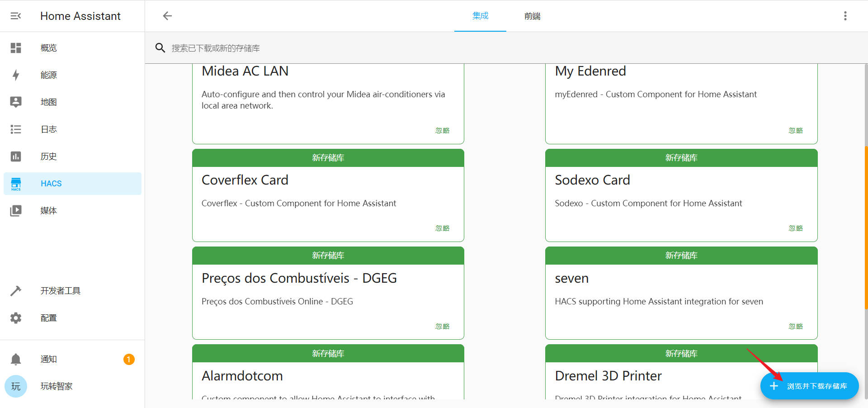Open the Coverflex Card repository title

(245, 180)
